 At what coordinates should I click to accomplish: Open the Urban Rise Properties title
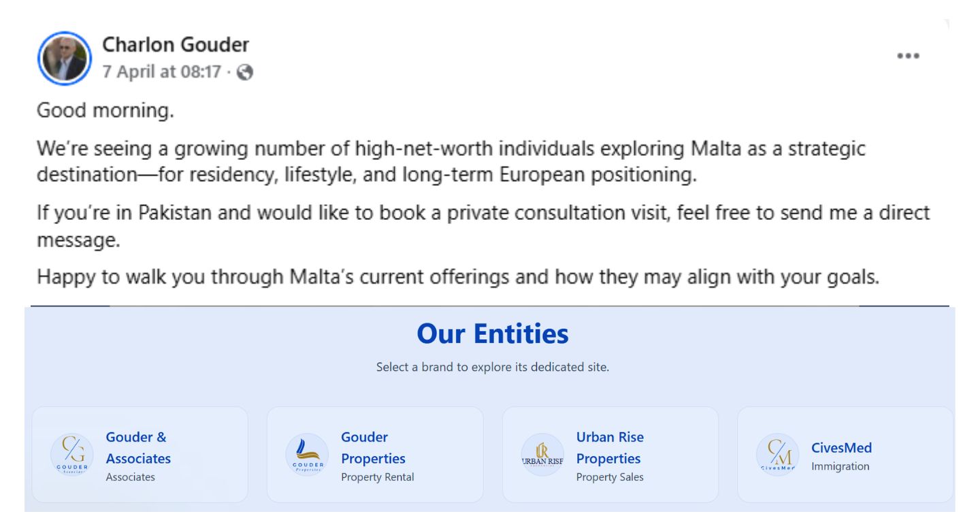click(609, 447)
